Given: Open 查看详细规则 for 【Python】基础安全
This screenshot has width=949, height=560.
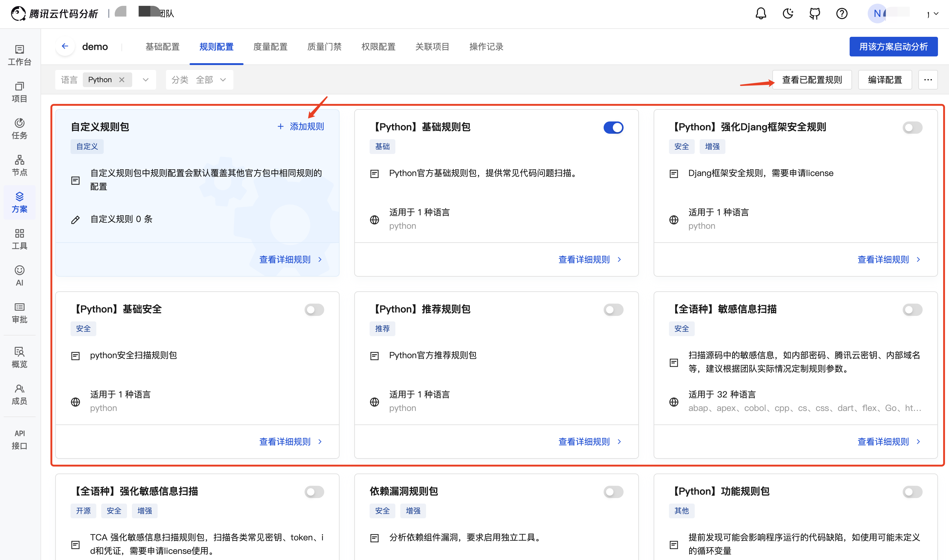Looking at the screenshot, I should click(x=290, y=442).
